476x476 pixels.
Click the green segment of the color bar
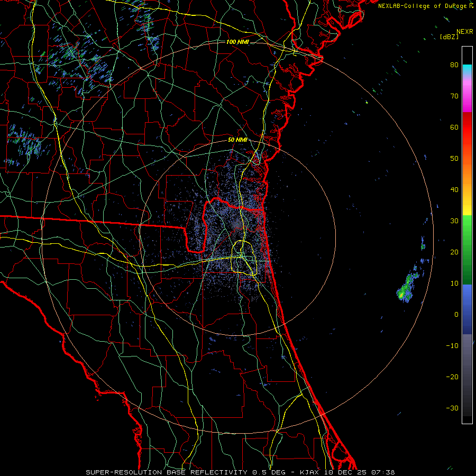[467, 250]
